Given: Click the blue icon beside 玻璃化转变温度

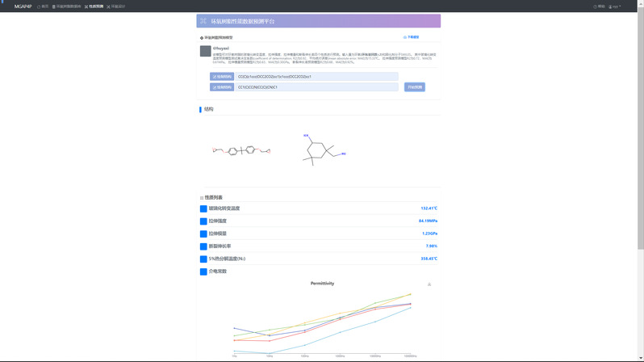Looking at the screenshot, I should pyautogui.click(x=203, y=208).
